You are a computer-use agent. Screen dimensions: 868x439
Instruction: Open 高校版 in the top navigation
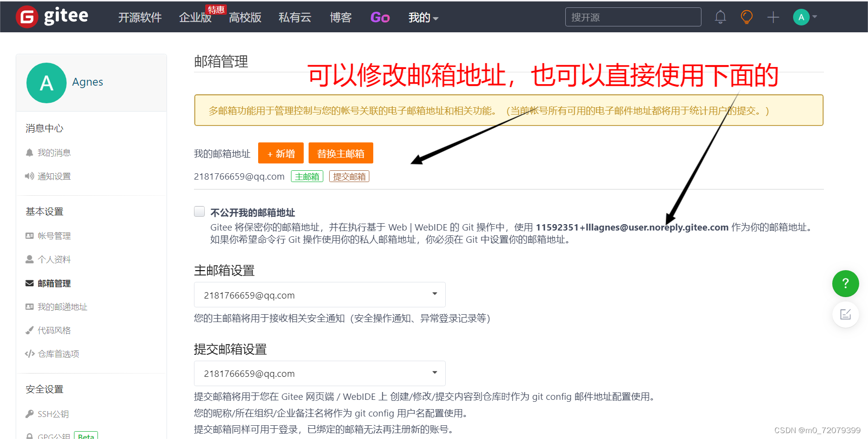point(245,18)
